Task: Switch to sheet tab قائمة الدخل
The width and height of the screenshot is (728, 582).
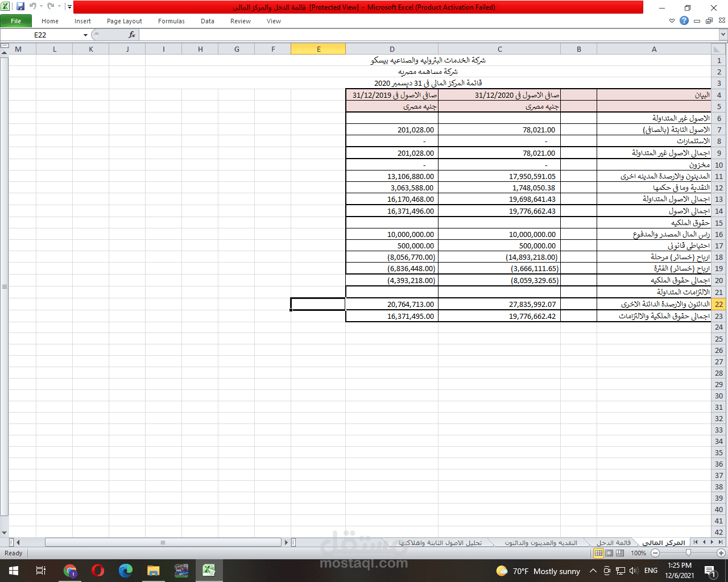Action: (x=614, y=543)
